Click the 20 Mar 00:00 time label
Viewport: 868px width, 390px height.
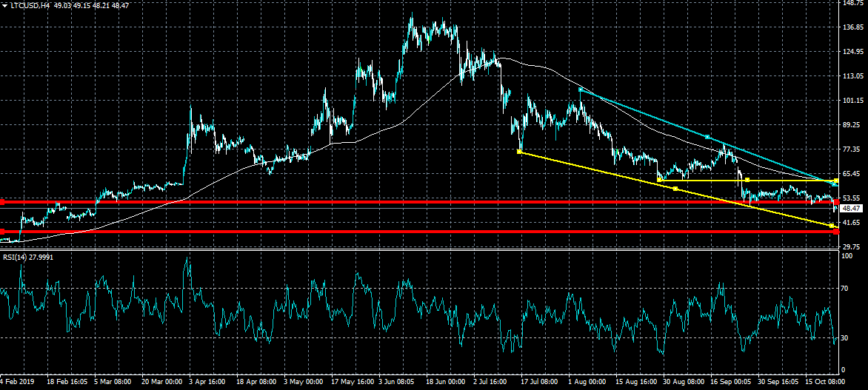pos(161,383)
